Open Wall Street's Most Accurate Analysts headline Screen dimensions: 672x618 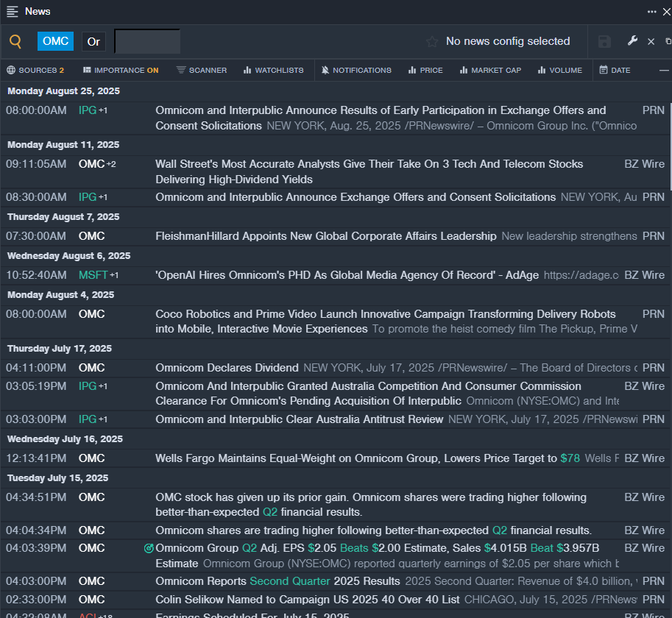pos(369,171)
